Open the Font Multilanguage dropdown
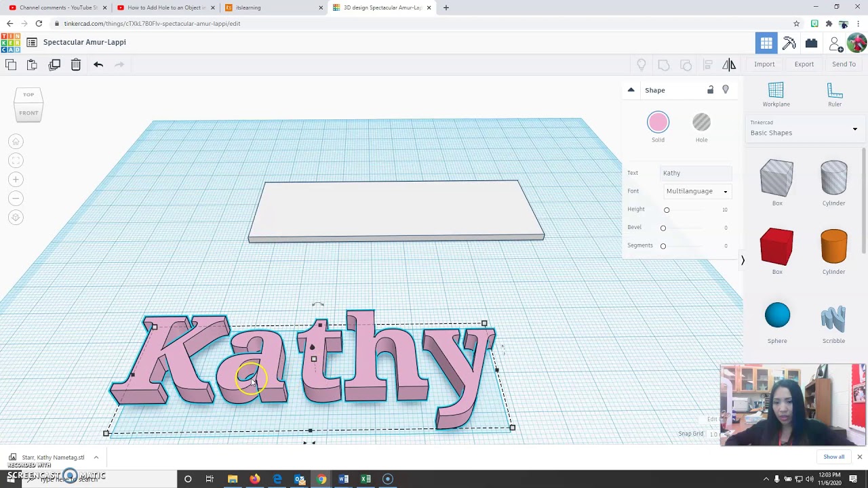 (696, 191)
